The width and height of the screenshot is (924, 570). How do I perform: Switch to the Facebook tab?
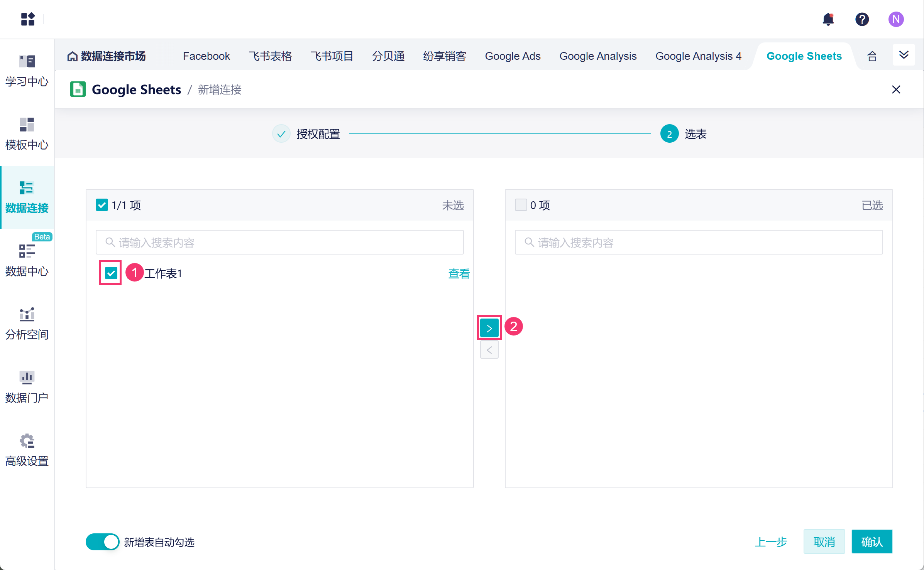point(206,56)
